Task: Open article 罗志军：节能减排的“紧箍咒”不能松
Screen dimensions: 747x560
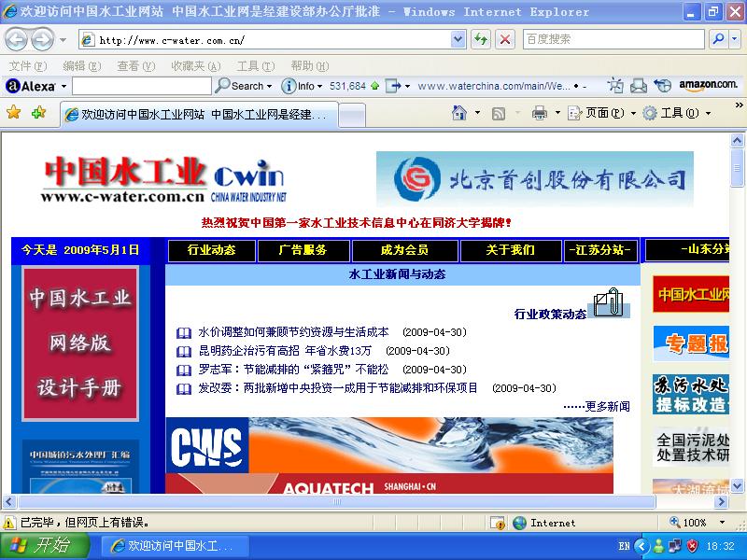Action: click(x=293, y=370)
